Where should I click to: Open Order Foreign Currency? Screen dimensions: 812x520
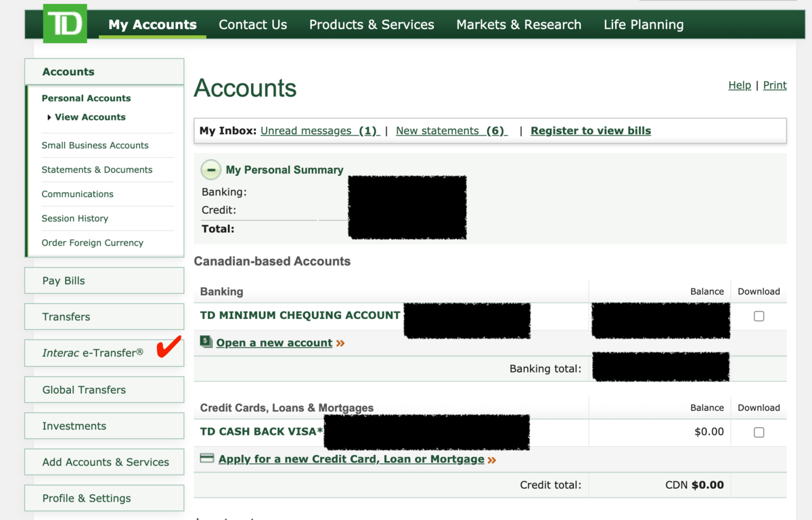pos(92,243)
